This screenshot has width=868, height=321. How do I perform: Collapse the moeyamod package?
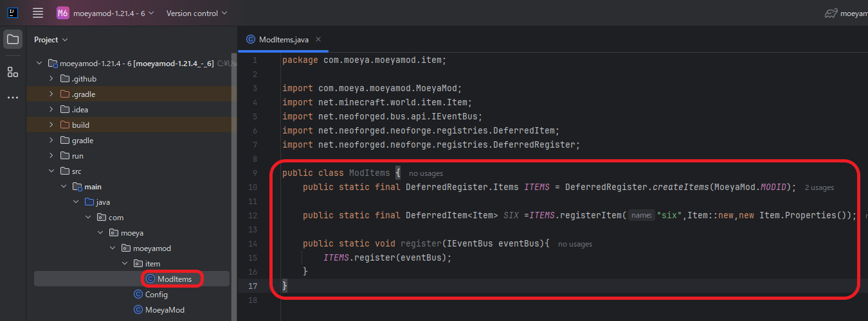click(x=113, y=248)
